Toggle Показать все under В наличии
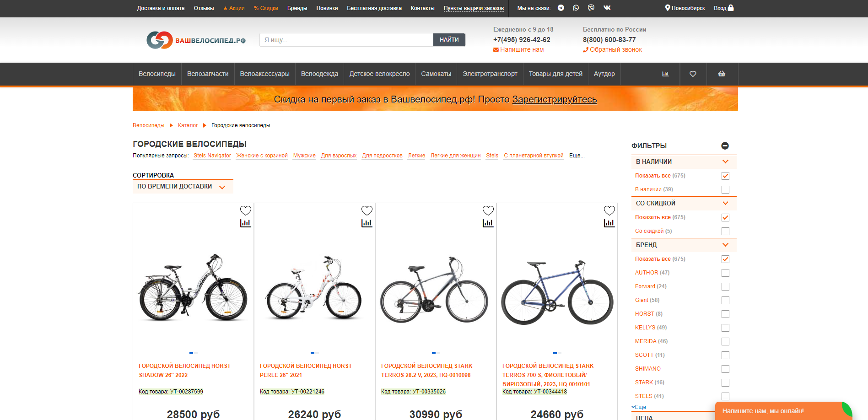868x420 pixels. click(x=725, y=176)
